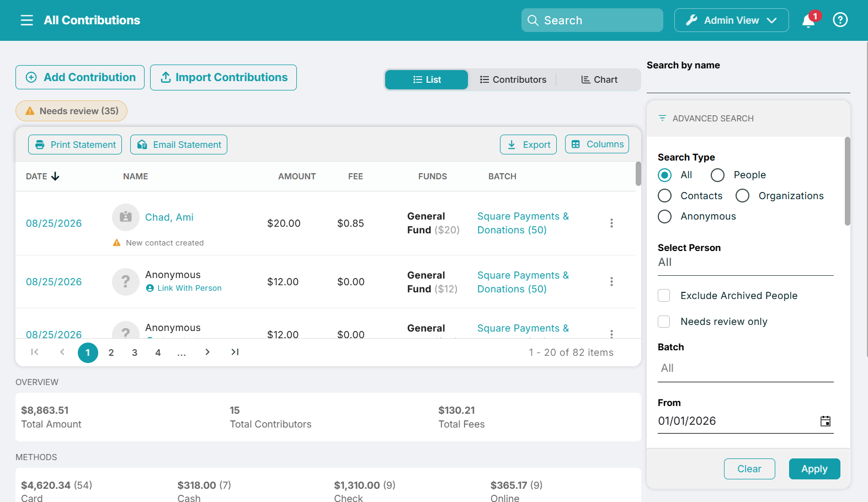Go to the previous page arrow
The image size is (868, 502).
tap(62, 352)
